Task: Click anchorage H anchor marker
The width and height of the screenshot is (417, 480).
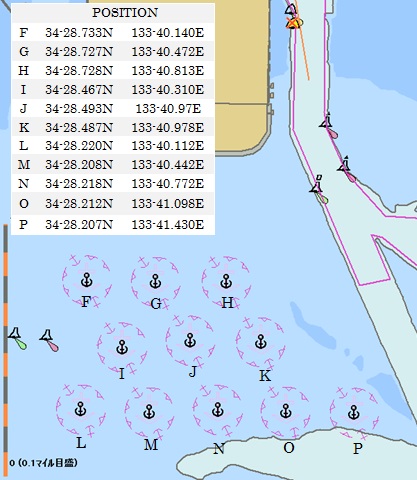Action: tap(226, 281)
